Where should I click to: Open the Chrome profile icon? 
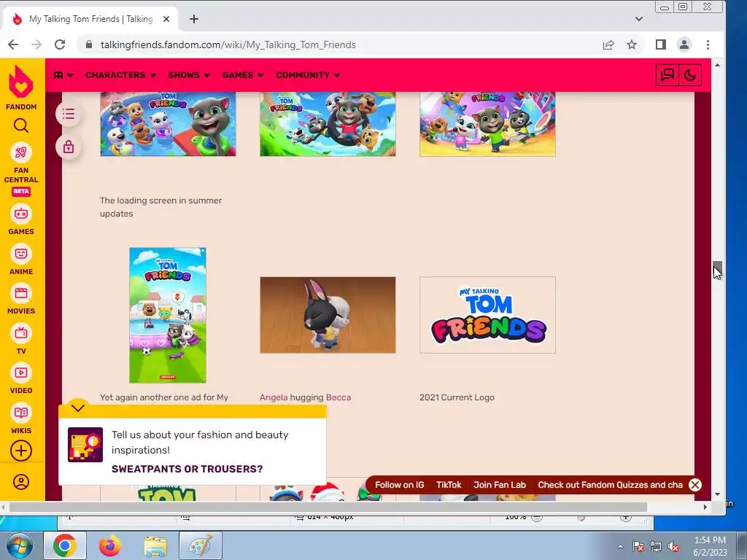[x=684, y=44]
